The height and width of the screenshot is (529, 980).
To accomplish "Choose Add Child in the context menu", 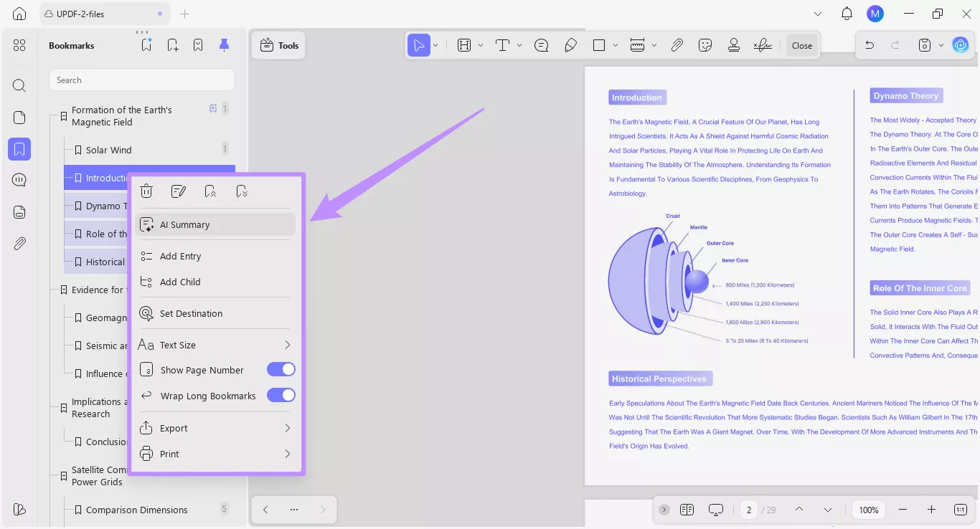I will [x=216, y=282].
